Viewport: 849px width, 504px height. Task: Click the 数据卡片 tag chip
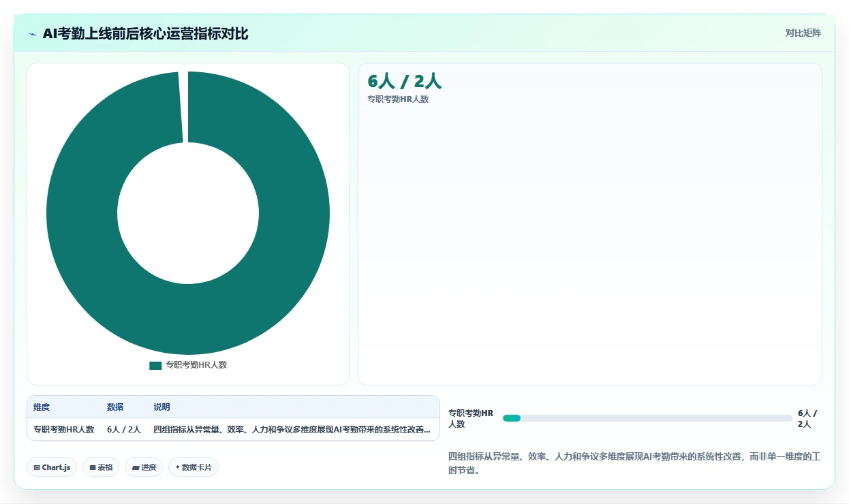pyautogui.click(x=194, y=467)
